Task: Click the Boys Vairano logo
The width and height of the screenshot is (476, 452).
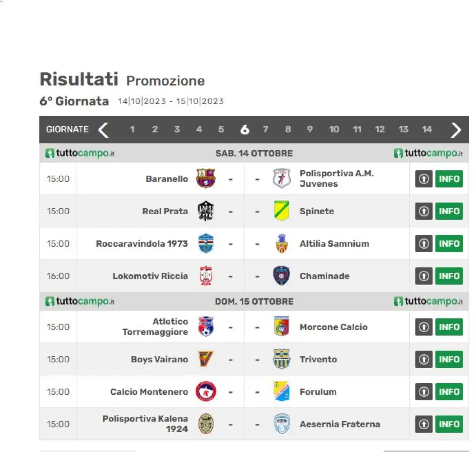Action: click(206, 359)
